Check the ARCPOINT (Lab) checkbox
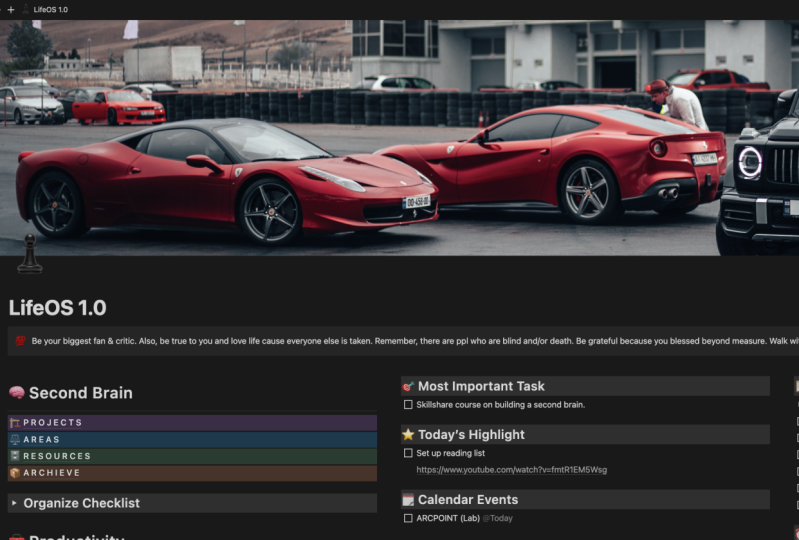This screenshot has height=540, width=799. [x=408, y=518]
